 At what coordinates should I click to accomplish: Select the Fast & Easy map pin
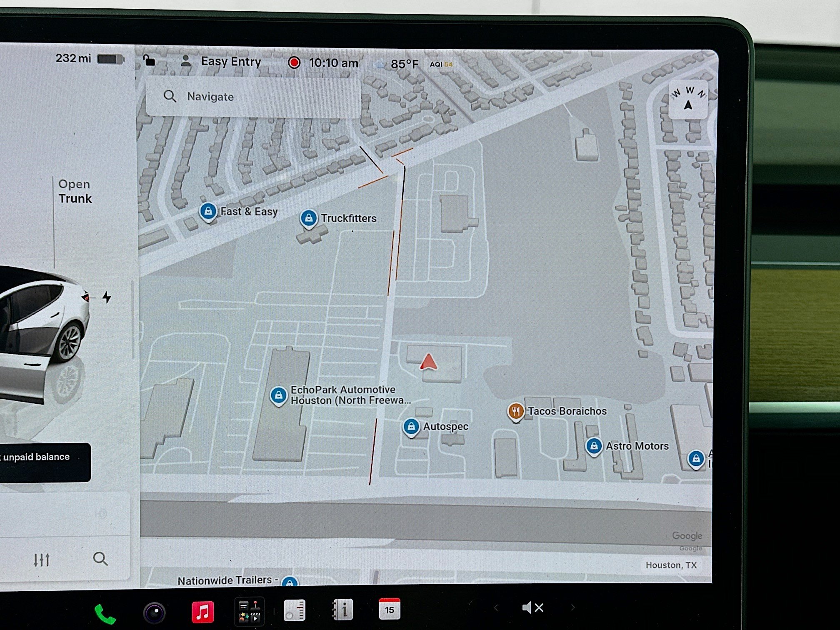coord(208,212)
